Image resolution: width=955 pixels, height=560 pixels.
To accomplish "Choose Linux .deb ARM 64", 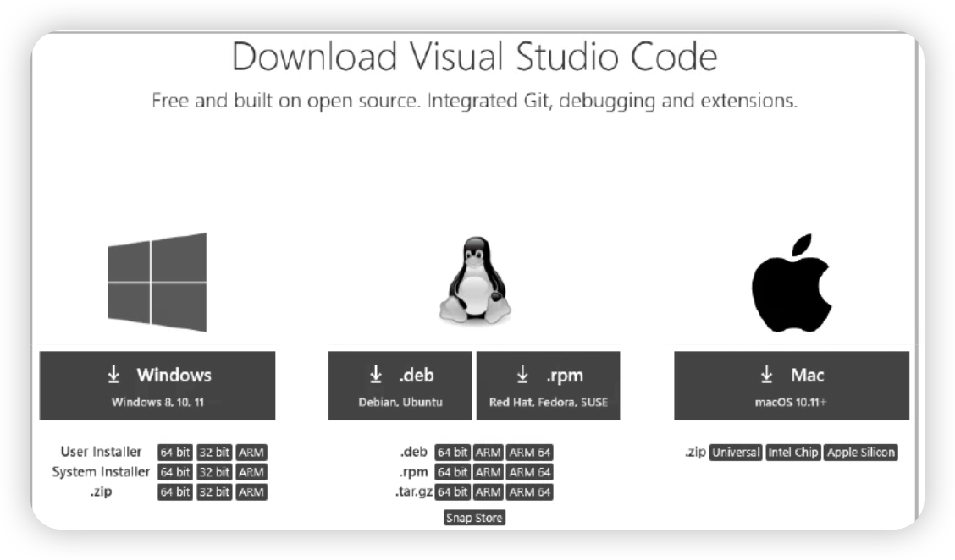I will [x=530, y=453].
